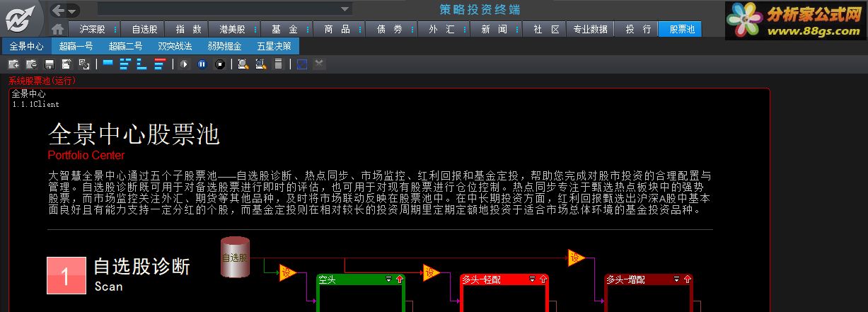Click the up arrow on 多头-轻配 box
Screen dimensions: 868x312
543,279
